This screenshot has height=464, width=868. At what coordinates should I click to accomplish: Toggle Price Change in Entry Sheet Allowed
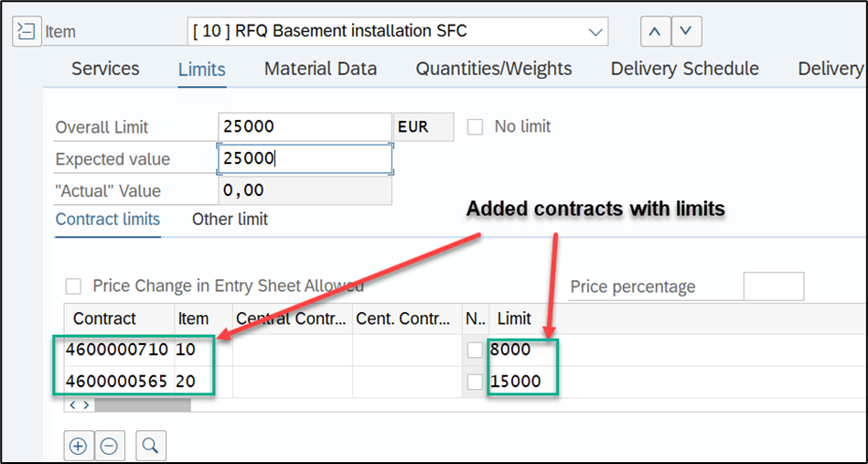[74, 286]
